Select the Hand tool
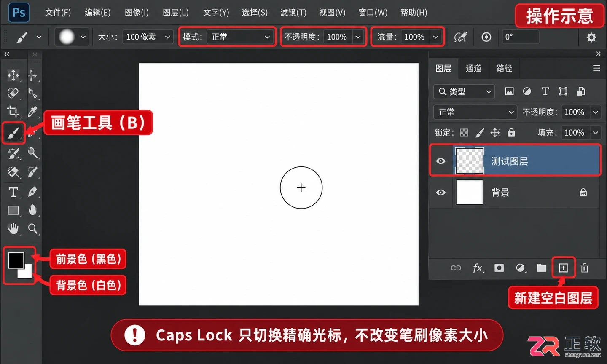 click(13, 228)
